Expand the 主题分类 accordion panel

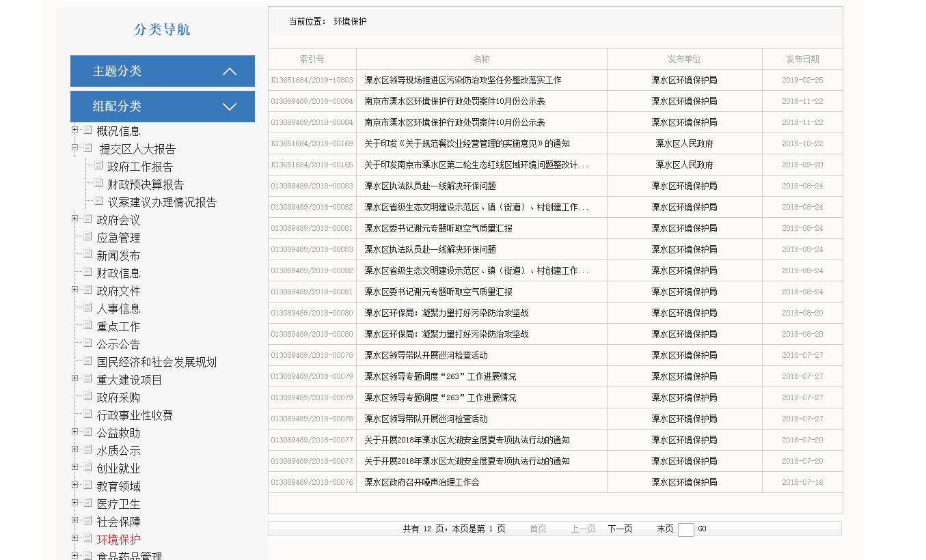(x=162, y=71)
